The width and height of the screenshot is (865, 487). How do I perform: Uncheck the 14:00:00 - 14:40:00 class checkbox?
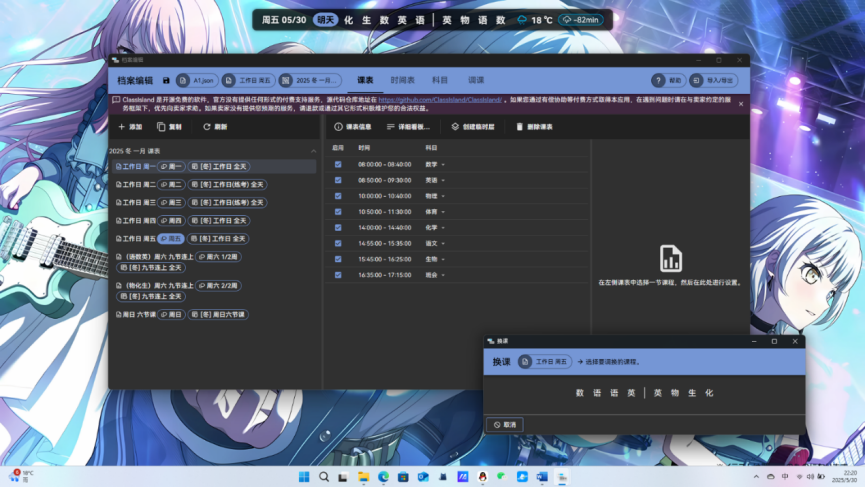click(338, 227)
